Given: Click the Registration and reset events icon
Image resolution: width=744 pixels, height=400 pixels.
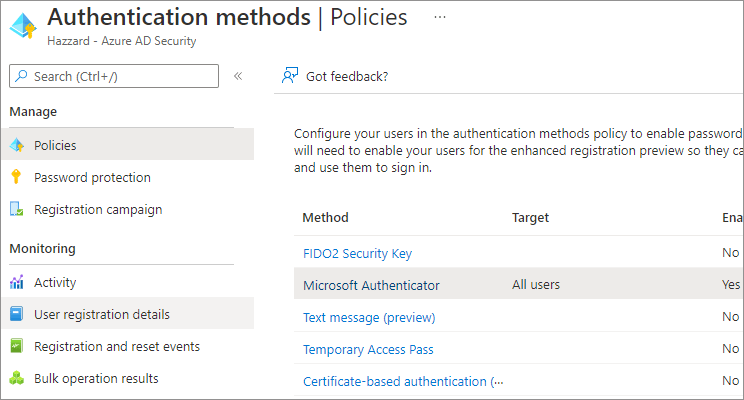Looking at the screenshot, I should click(16, 347).
